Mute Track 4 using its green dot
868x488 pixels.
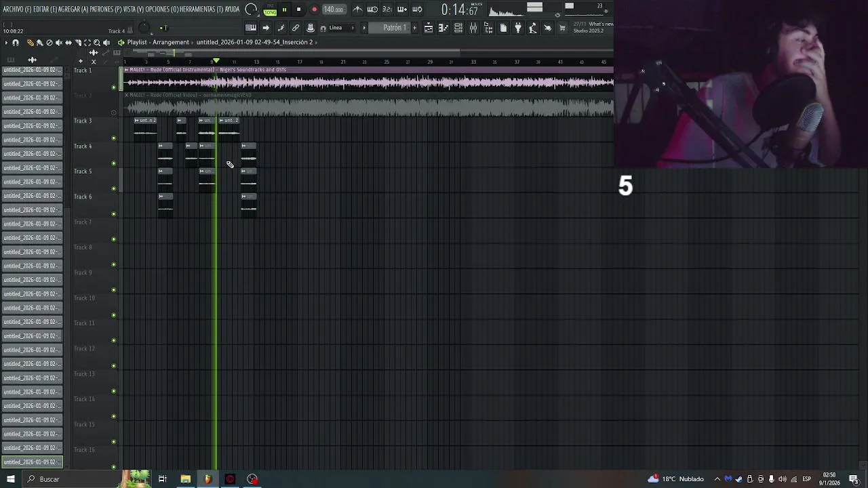114,163
